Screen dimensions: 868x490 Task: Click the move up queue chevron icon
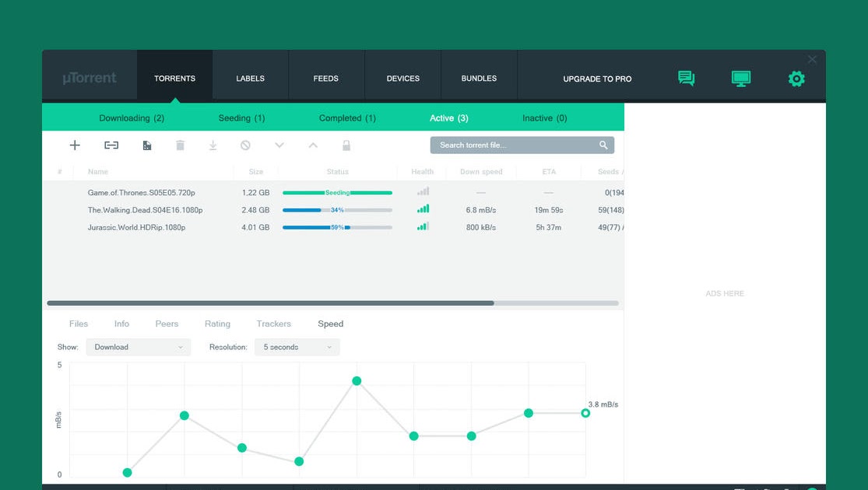313,145
